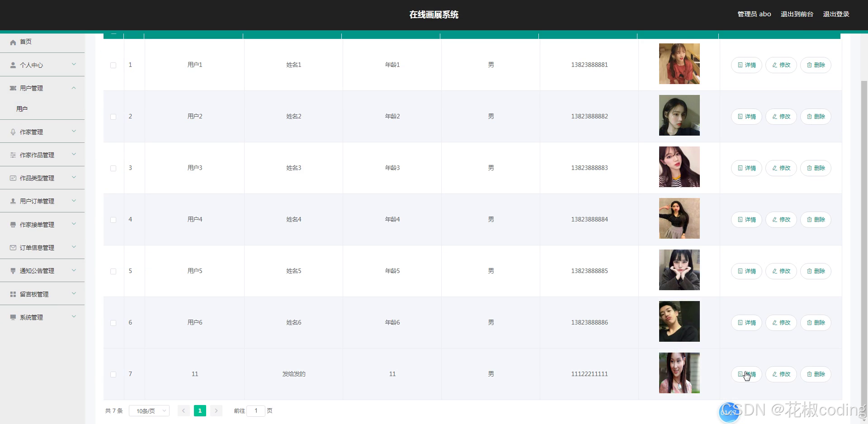
Task: Click the monitor icon beside 系统管理
Action: 13,317
